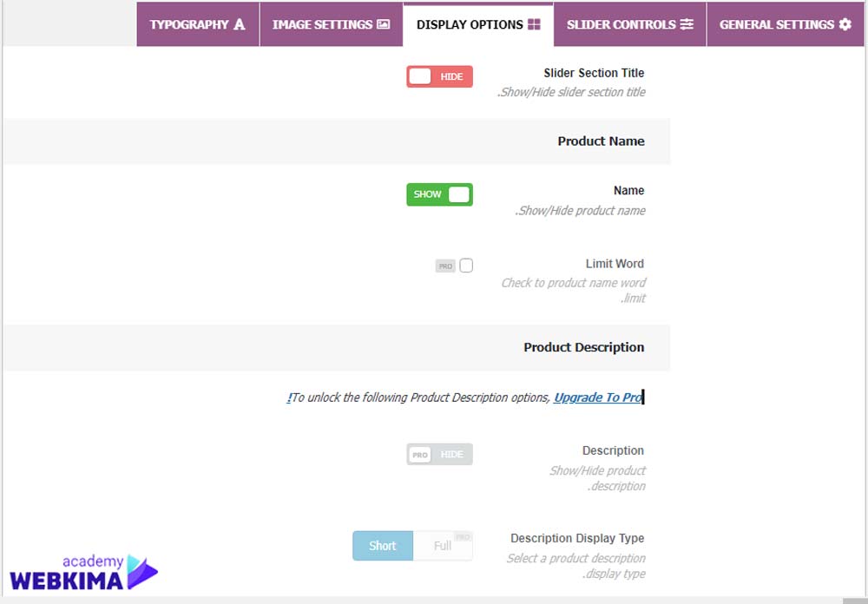868x604 pixels.
Task: Toggle the Description HIDE switch
Action: [x=439, y=454]
